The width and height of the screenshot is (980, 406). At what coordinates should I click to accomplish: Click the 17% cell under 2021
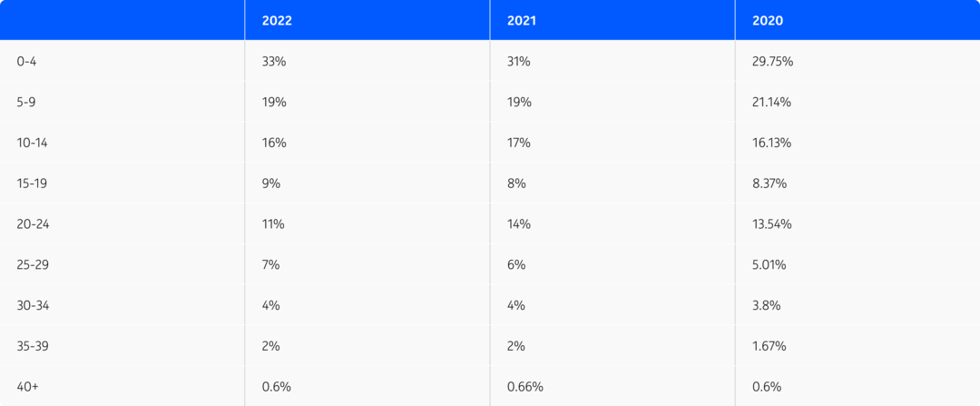(519, 143)
